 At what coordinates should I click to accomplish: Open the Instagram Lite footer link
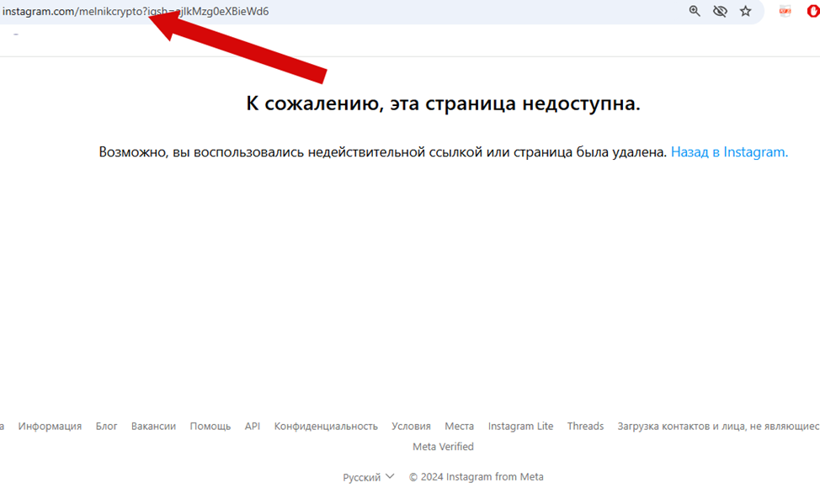click(x=520, y=426)
